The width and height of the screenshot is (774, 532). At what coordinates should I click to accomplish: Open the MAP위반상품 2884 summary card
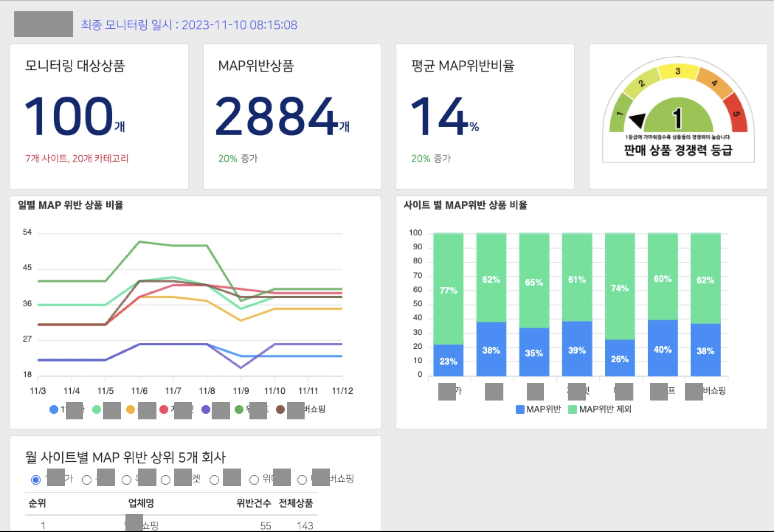coord(292,116)
